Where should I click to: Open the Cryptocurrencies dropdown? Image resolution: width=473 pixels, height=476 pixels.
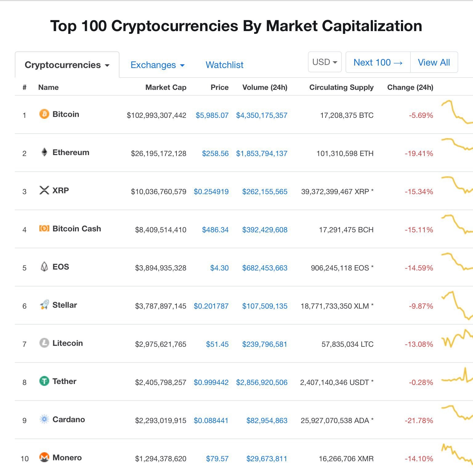click(x=67, y=65)
